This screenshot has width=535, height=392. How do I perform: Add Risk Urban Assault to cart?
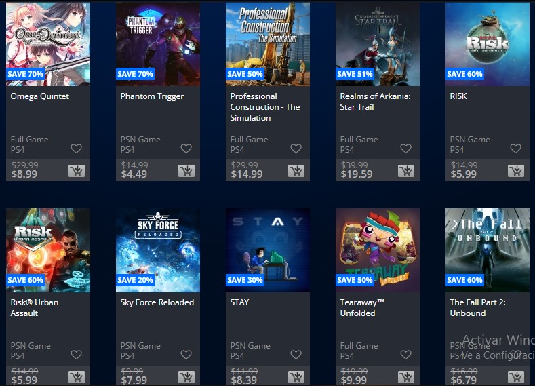tap(77, 377)
